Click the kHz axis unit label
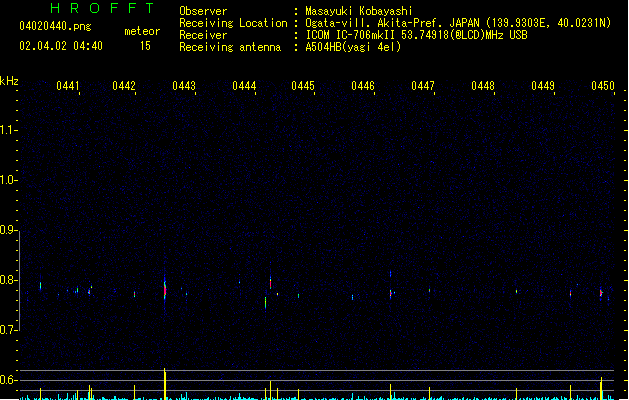This screenshot has width=629, height=400. coord(9,81)
